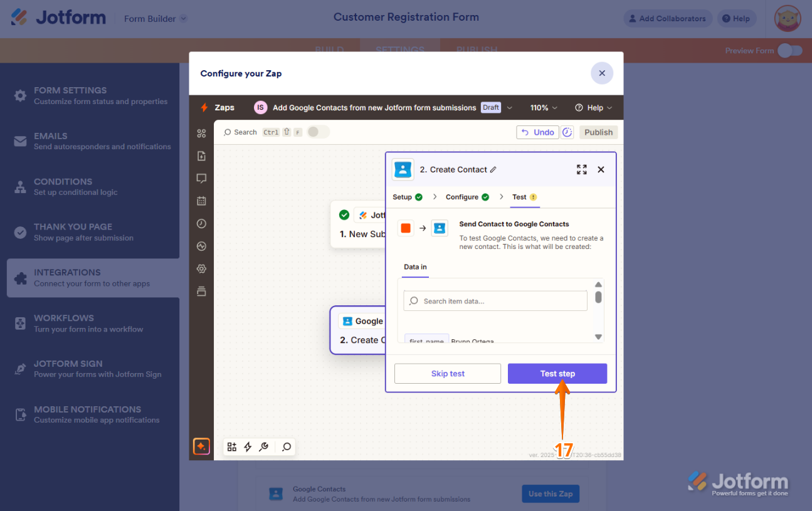
Task: Click the activity pulse icon in Zap sidebar
Action: tap(201, 246)
